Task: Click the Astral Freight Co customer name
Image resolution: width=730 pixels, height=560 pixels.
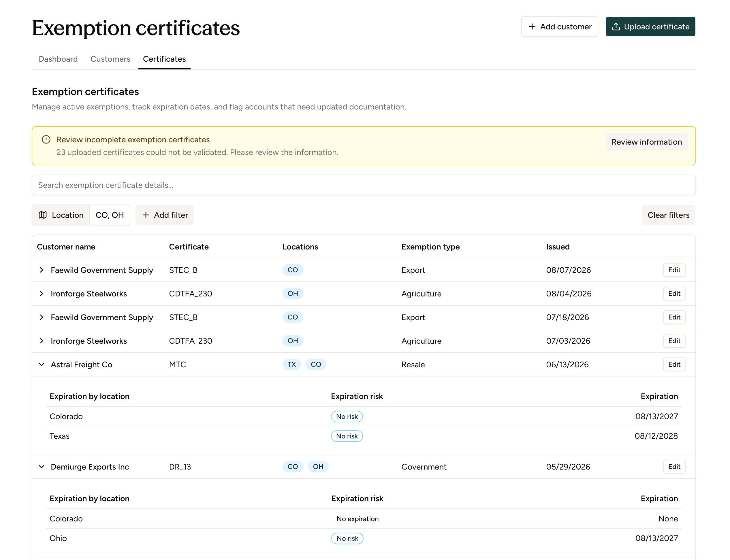Action: (81, 365)
